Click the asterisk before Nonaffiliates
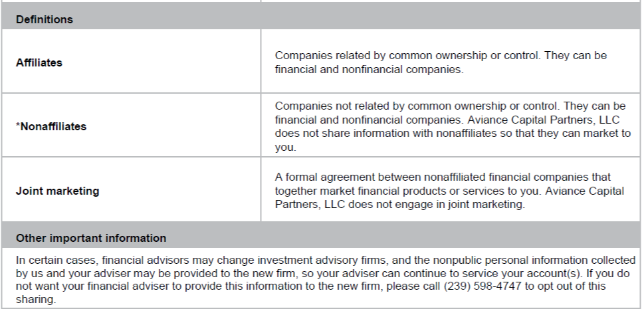Viewport: 644px width, 311px height. (18, 126)
